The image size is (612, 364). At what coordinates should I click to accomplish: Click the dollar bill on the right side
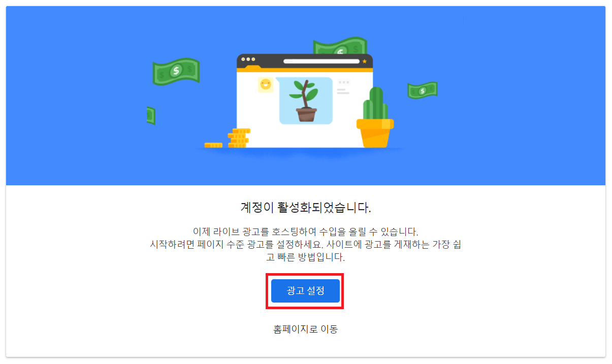coord(423,90)
